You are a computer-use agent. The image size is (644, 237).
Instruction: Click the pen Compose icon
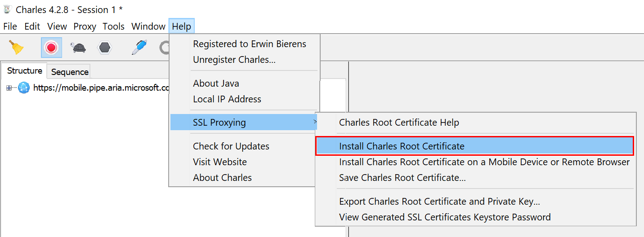pyautogui.click(x=139, y=47)
